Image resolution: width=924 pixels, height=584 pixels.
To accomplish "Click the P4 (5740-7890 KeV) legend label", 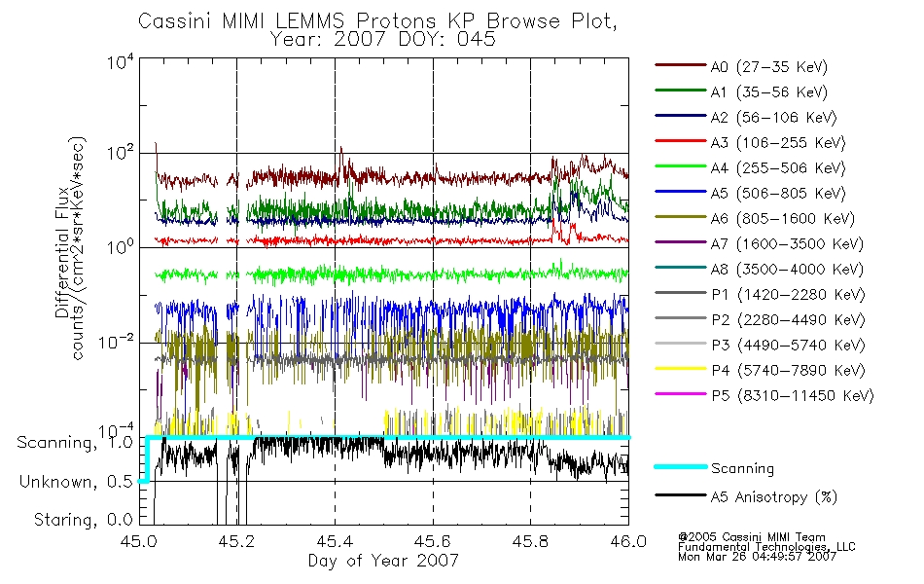I will (x=788, y=371).
